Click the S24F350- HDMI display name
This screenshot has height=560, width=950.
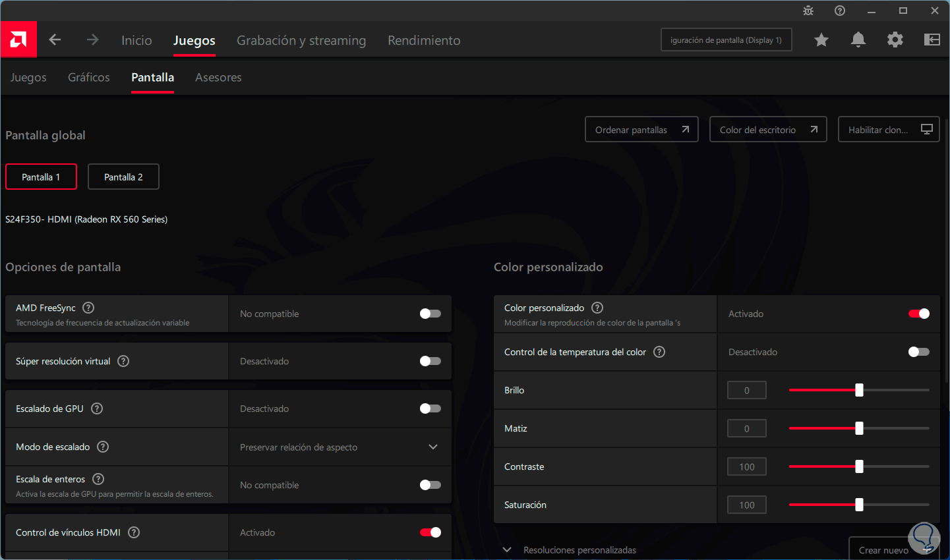[86, 219]
